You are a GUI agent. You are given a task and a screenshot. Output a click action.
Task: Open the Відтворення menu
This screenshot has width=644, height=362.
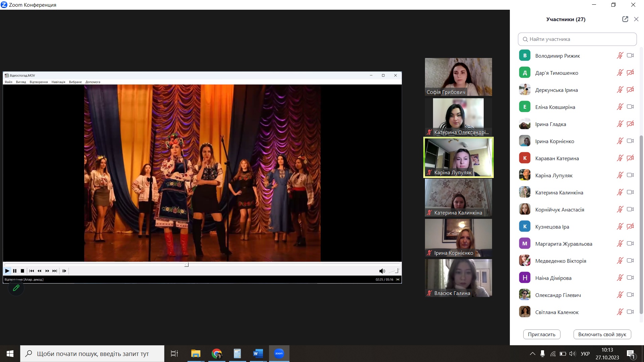(39, 82)
